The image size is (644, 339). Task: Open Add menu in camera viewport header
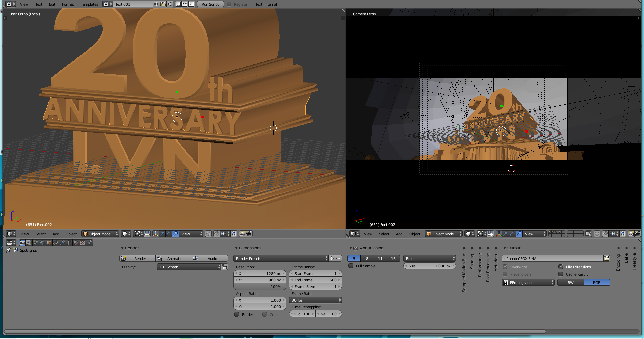399,234
